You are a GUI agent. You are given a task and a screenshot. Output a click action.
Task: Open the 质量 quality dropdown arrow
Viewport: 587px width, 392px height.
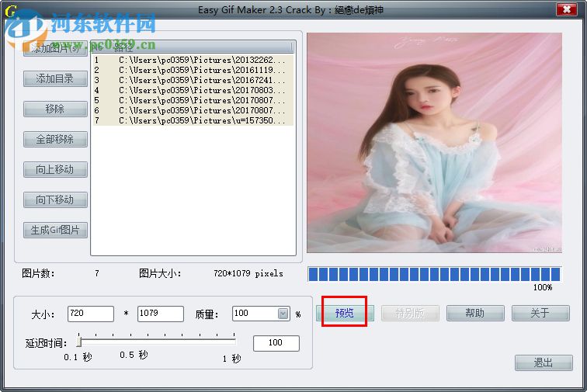[283, 314]
